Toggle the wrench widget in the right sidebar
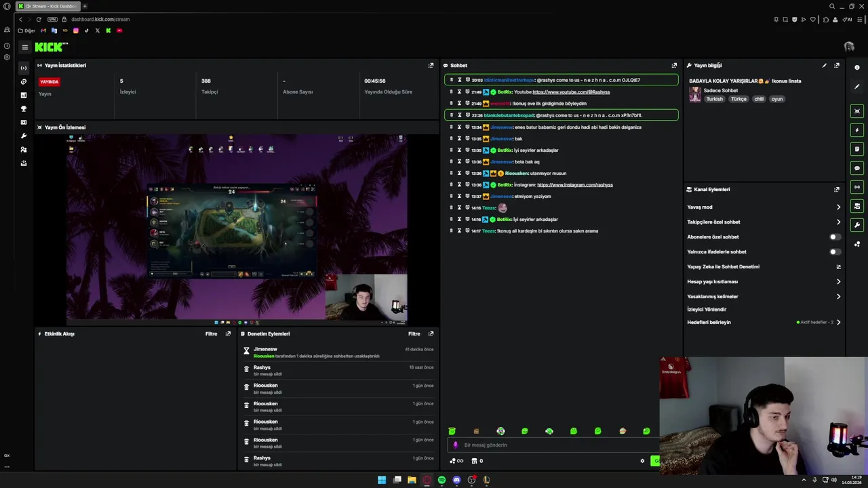The image size is (868, 488). click(x=857, y=225)
